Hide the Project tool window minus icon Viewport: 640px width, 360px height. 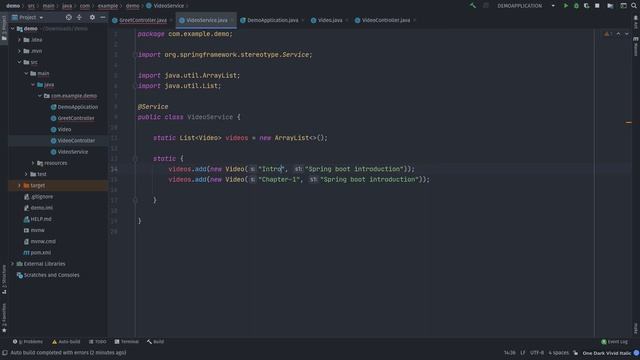[x=102, y=17]
